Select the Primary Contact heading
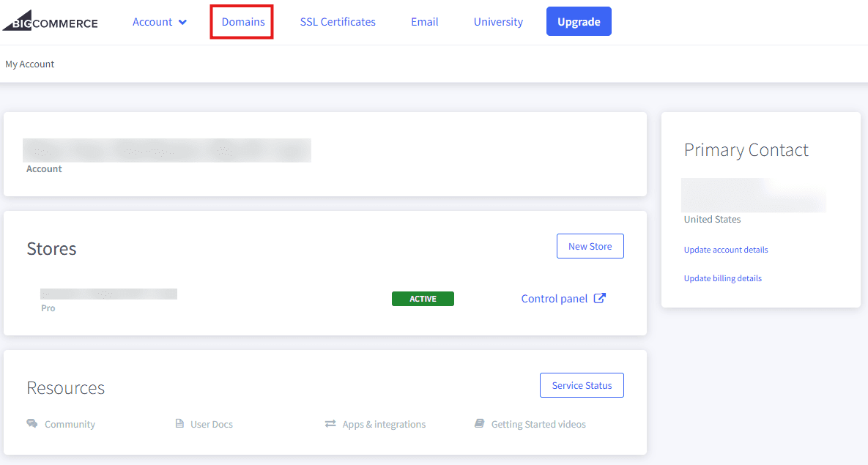Image resolution: width=868 pixels, height=465 pixels. [746, 150]
